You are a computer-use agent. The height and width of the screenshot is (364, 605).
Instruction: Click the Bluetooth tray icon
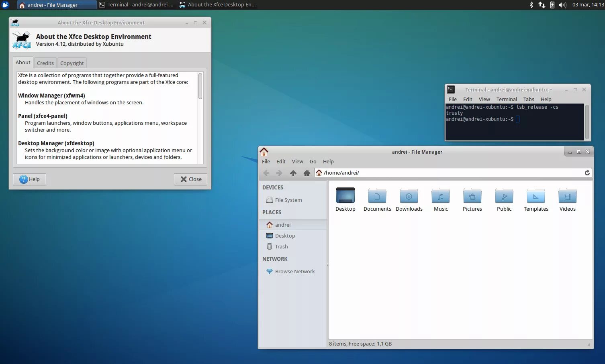(x=531, y=5)
